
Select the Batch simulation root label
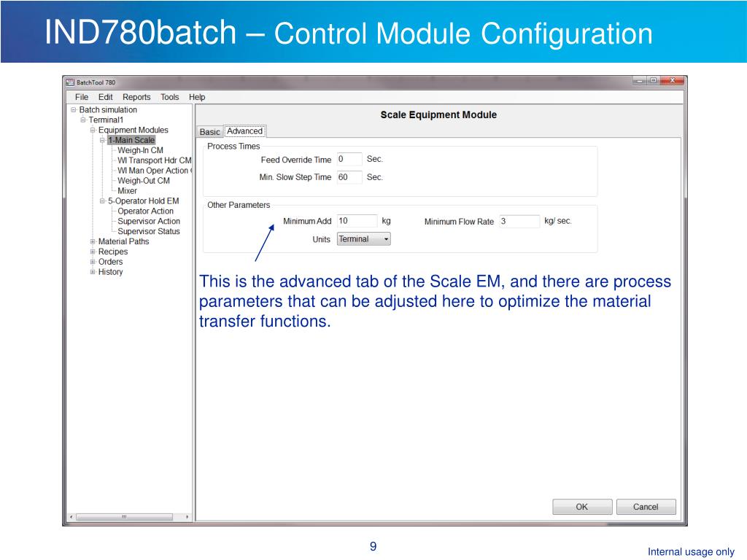point(108,109)
